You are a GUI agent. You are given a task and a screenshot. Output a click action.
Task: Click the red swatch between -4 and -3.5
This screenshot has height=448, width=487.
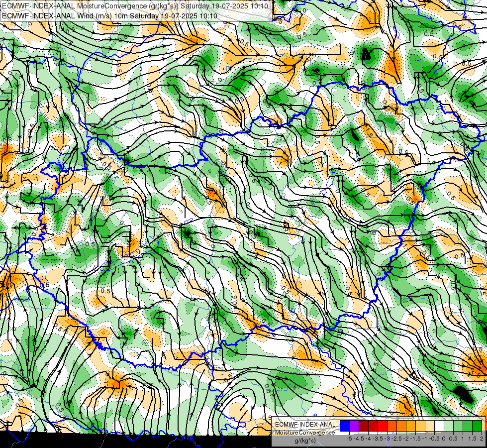pos(373,426)
